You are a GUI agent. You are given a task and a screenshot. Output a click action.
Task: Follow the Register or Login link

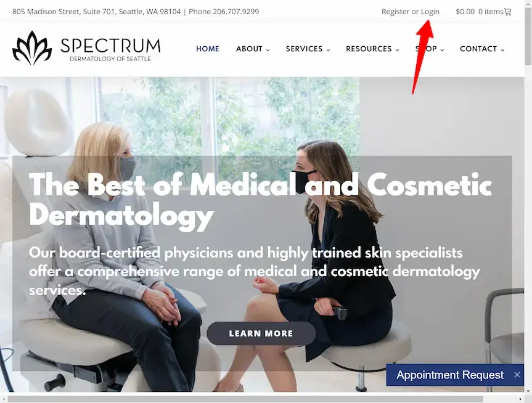click(410, 12)
